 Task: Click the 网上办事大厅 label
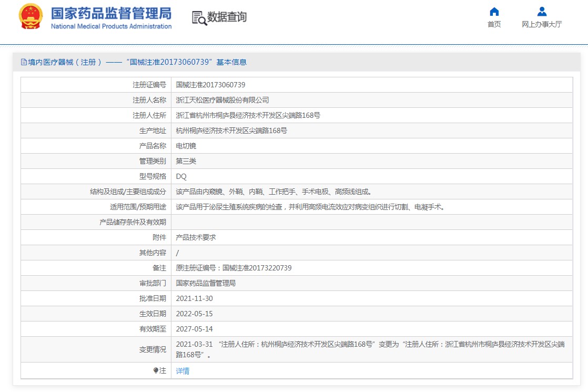[542, 24]
